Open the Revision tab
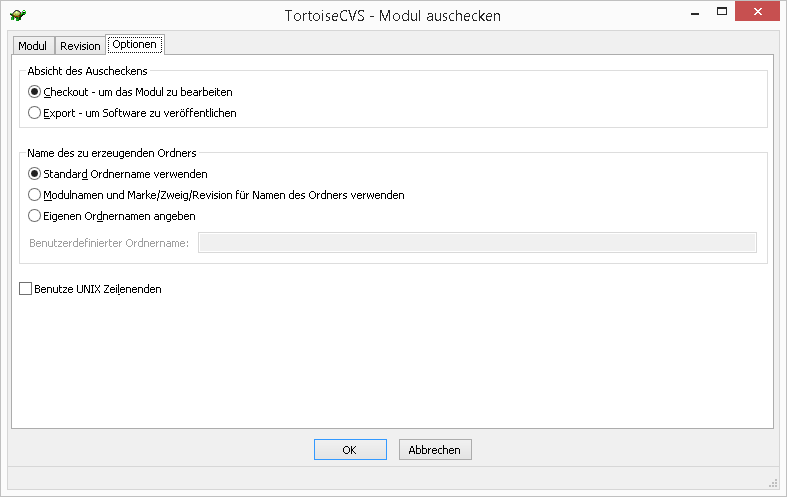This screenshot has width=787, height=497. click(x=80, y=46)
